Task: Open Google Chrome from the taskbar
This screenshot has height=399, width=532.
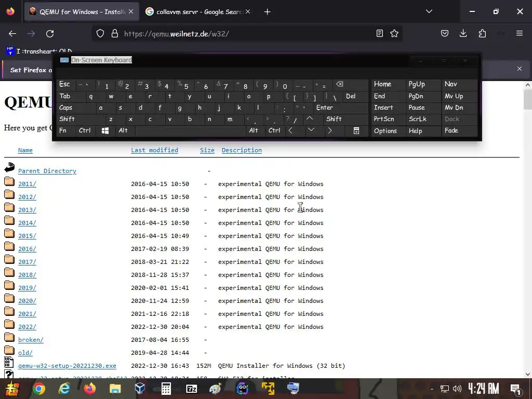Action: [x=39, y=389]
